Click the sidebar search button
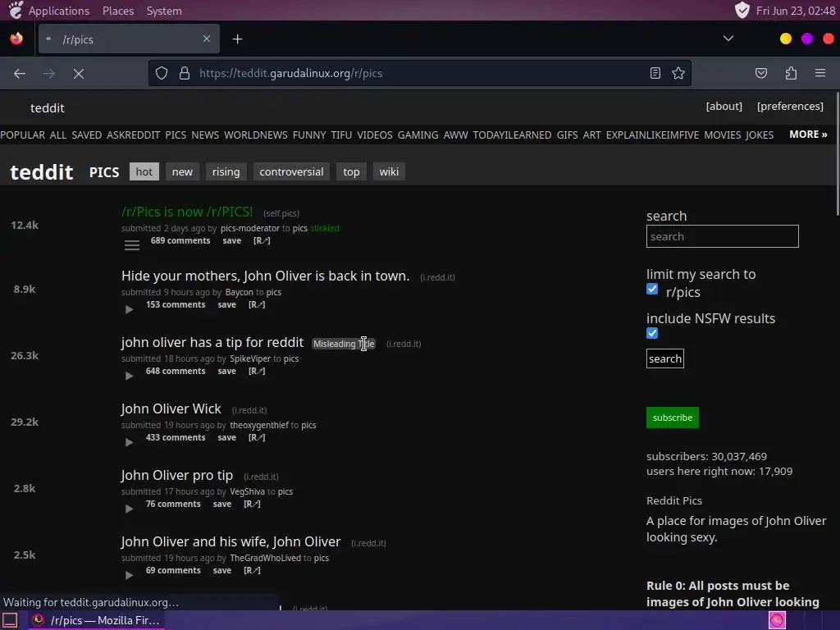Viewport: 840px width, 630px height. point(664,358)
